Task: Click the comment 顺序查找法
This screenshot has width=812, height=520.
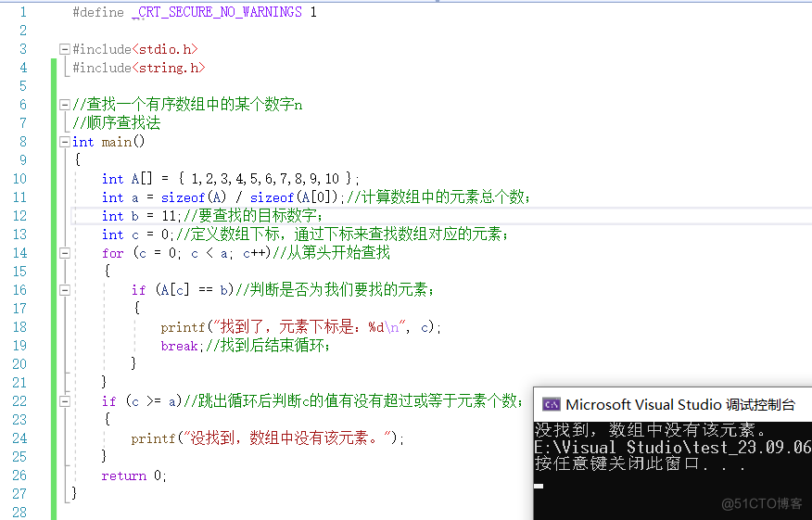Action: click(123, 123)
